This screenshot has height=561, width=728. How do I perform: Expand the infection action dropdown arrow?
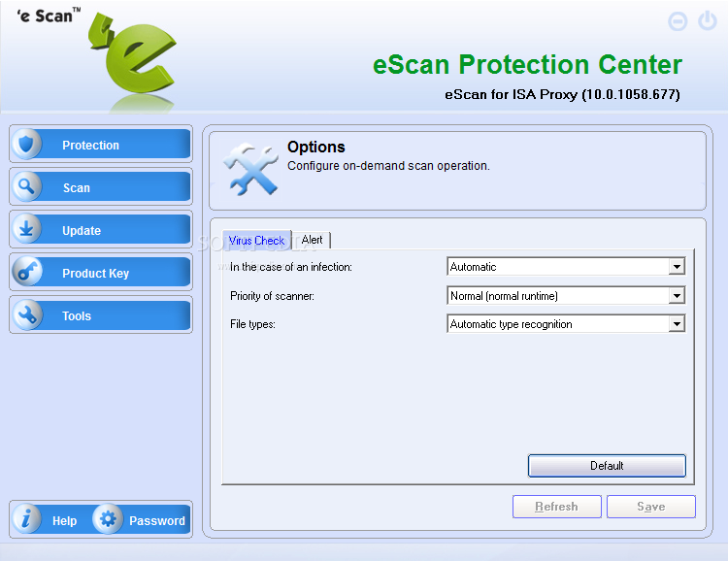tap(677, 267)
